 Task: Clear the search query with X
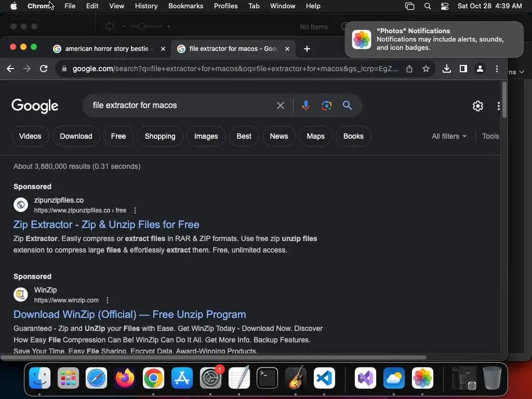pyautogui.click(x=280, y=105)
